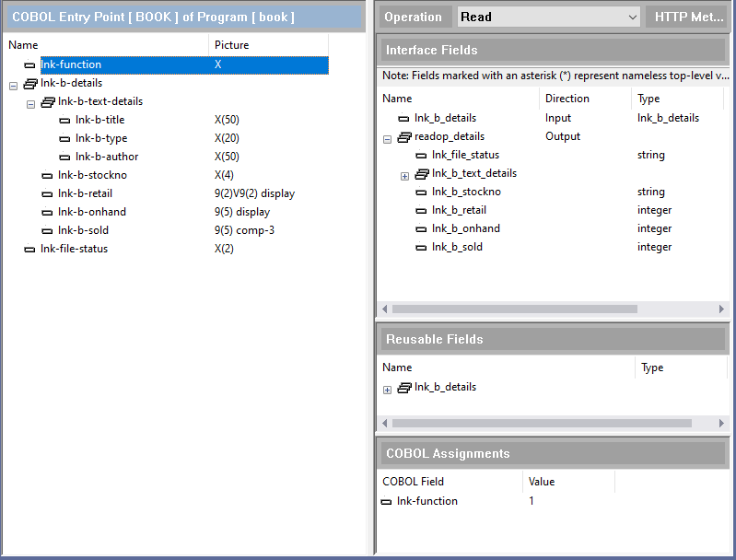Click the lnk-b-details group icon in COBOL tree
736x560 pixels.
pyautogui.click(x=29, y=84)
